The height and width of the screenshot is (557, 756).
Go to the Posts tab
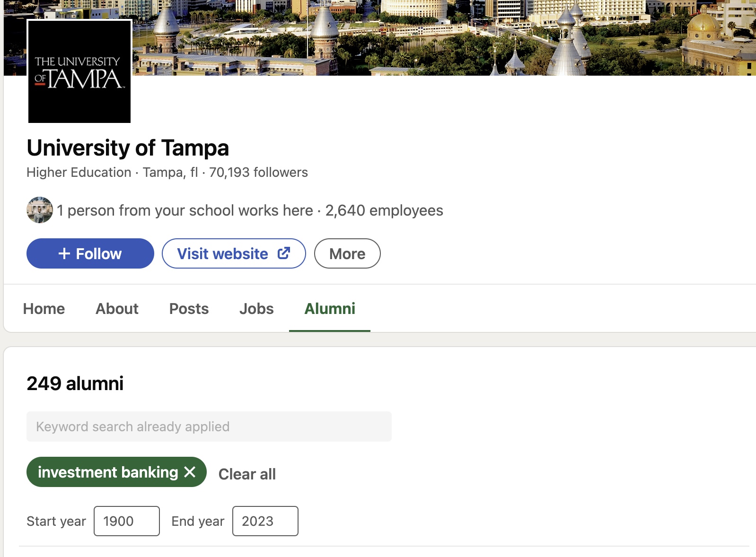click(189, 309)
